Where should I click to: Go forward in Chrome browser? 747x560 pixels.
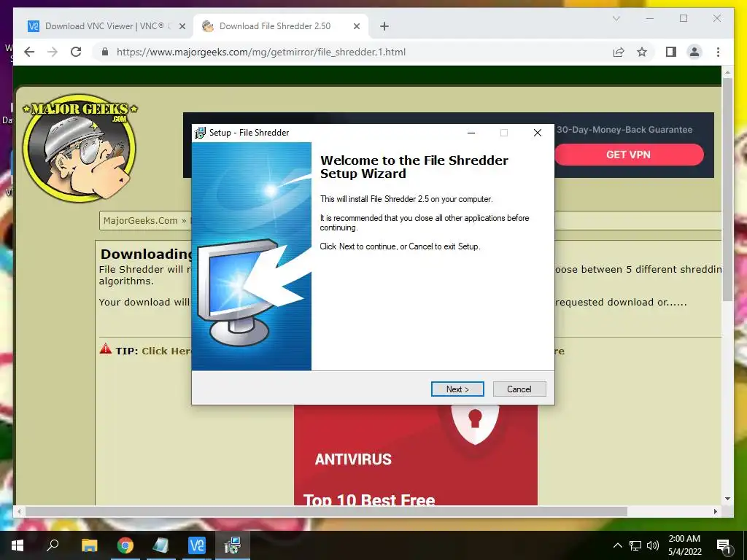(53, 52)
